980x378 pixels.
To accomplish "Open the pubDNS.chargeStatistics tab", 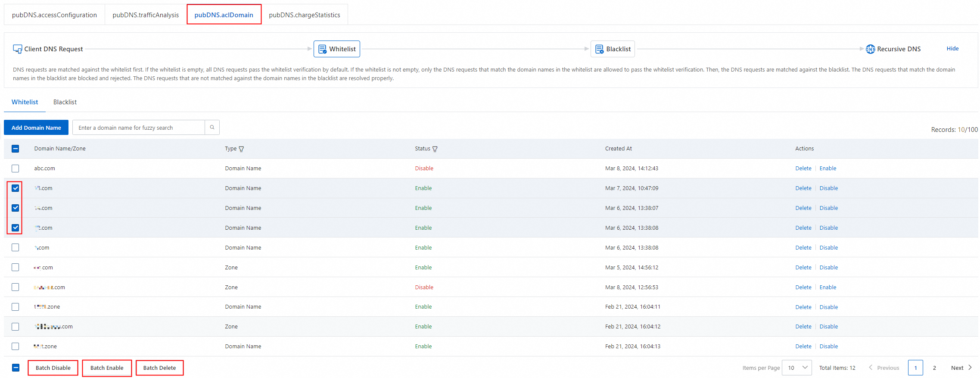I will tap(305, 15).
